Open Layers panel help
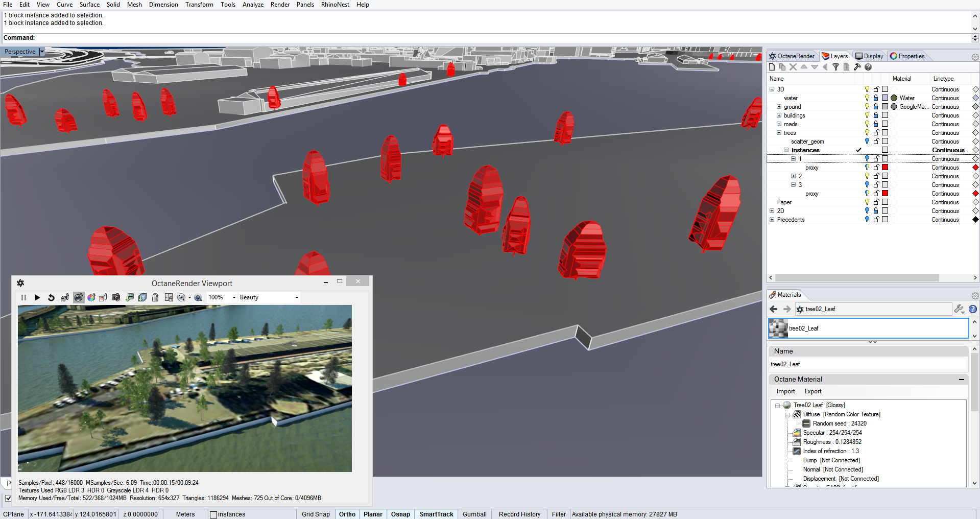The height and width of the screenshot is (519, 980). point(868,67)
